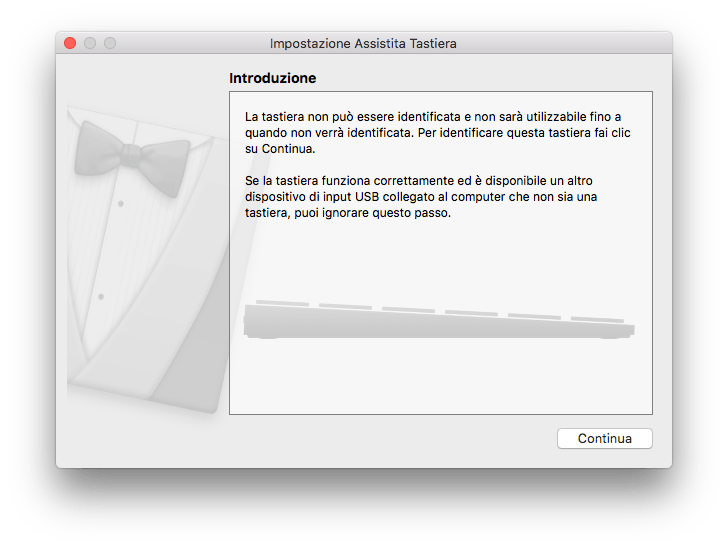Click the greyed-out minimize button
The height and width of the screenshot is (548, 728).
click(90, 43)
